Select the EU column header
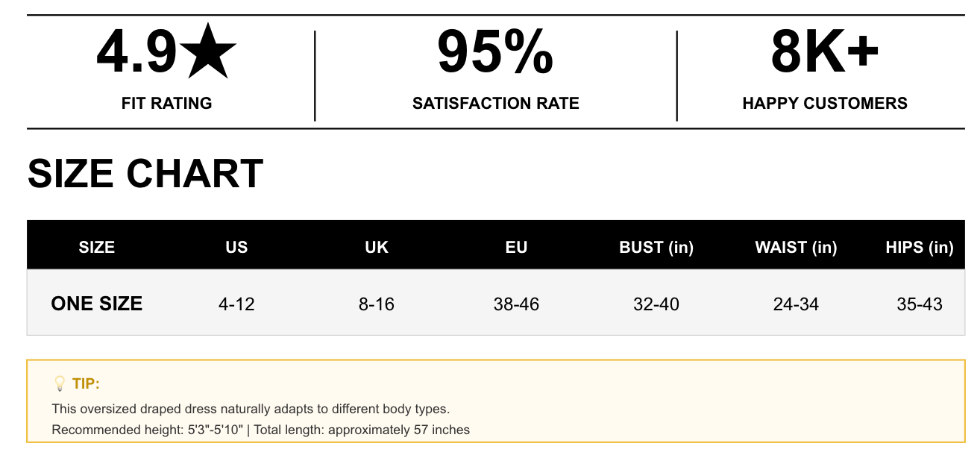 (x=516, y=247)
